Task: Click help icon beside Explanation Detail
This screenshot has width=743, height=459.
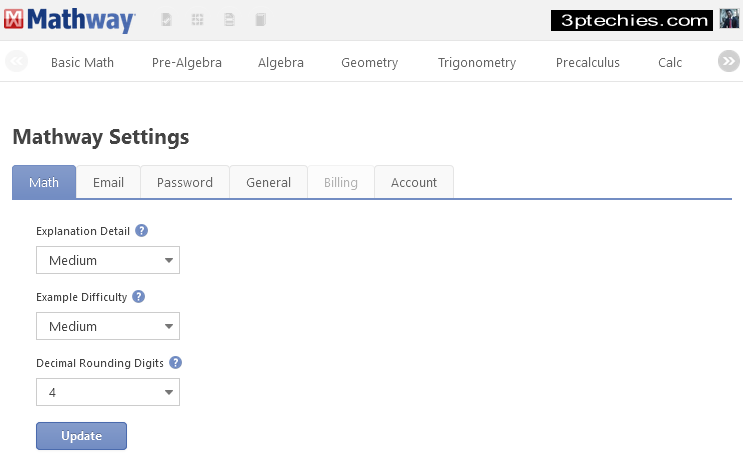Action: tap(142, 231)
